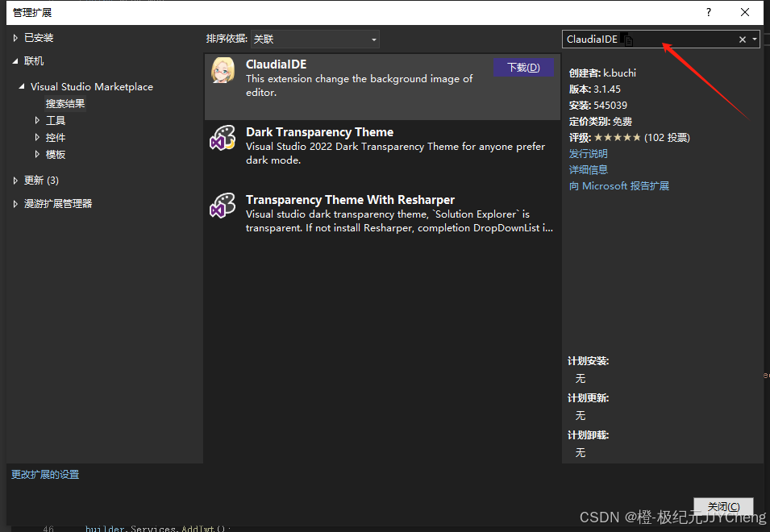Select the 工具 tree item
This screenshot has height=532, width=770.
coord(56,120)
